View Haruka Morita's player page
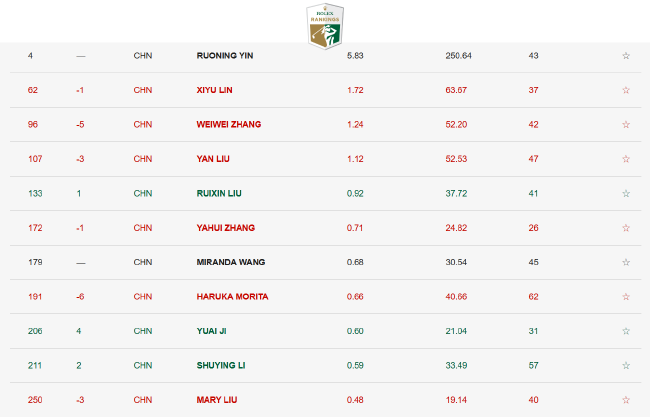Viewport: 650px width, 417px height. (233, 296)
